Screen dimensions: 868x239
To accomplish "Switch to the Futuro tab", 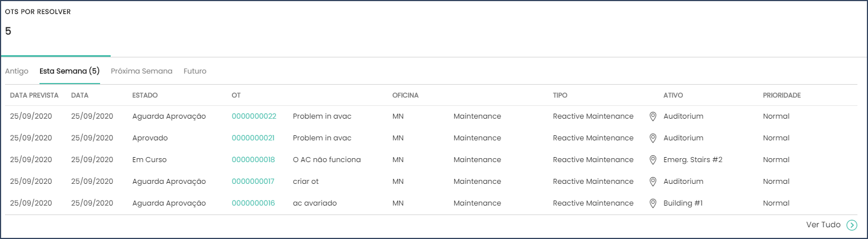I will pos(195,71).
